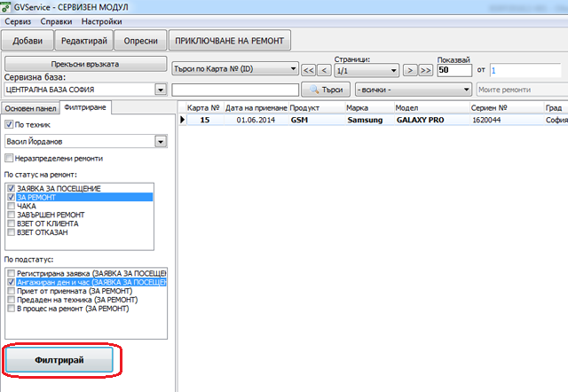Click the Търси search button with magnifier

pos(326,90)
